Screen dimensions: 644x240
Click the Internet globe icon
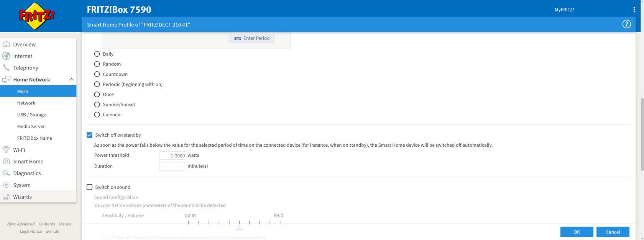click(6, 56)
